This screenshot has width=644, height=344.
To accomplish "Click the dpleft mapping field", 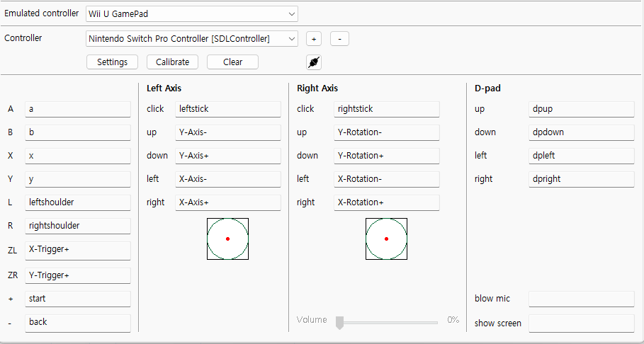I will coord(581,156).
